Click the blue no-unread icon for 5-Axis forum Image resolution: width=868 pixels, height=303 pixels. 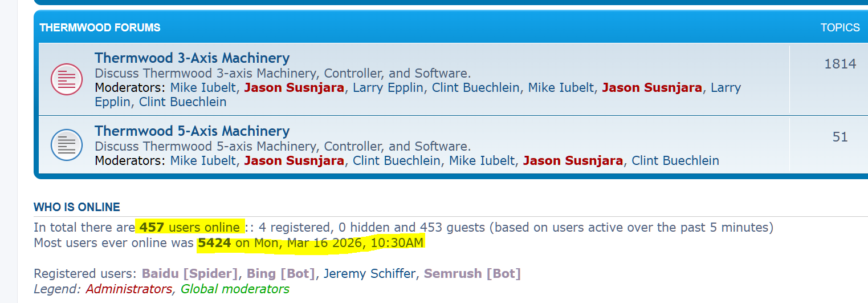(x=67, y=145)
